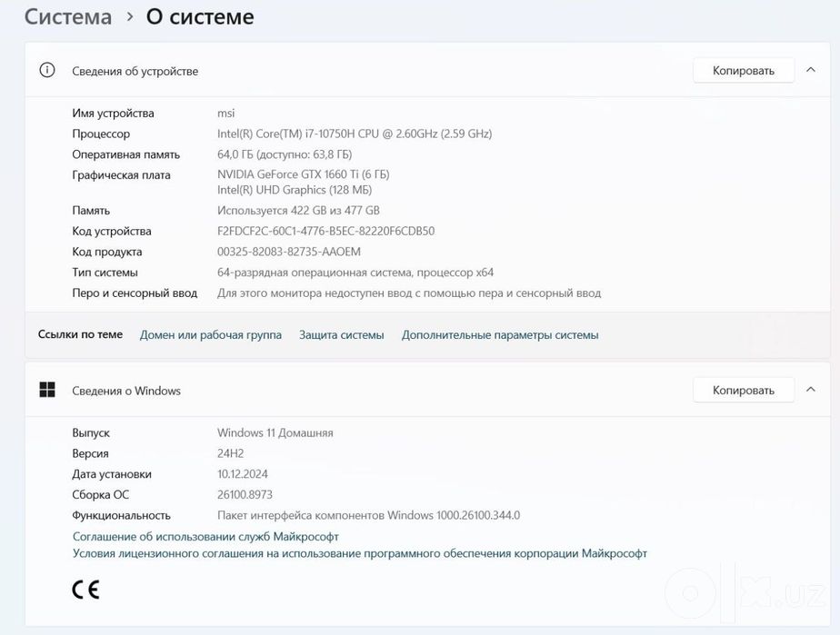Click the Графическая плата label
840x635 pixels.
coord(121,175)
